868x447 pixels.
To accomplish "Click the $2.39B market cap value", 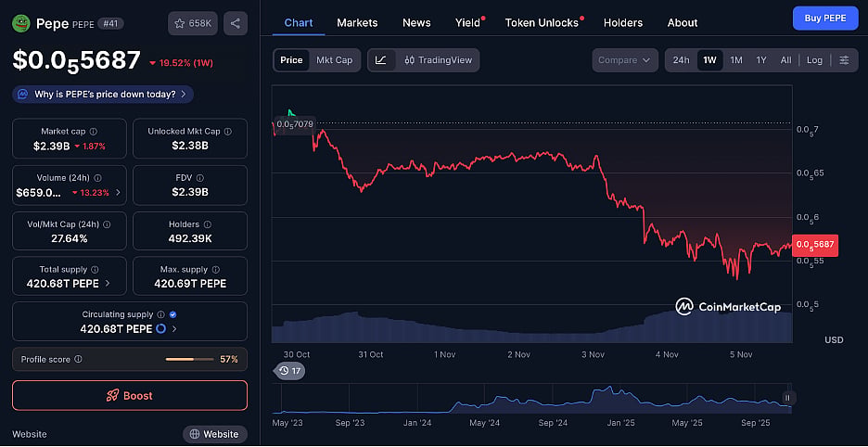I will (50, 147).
